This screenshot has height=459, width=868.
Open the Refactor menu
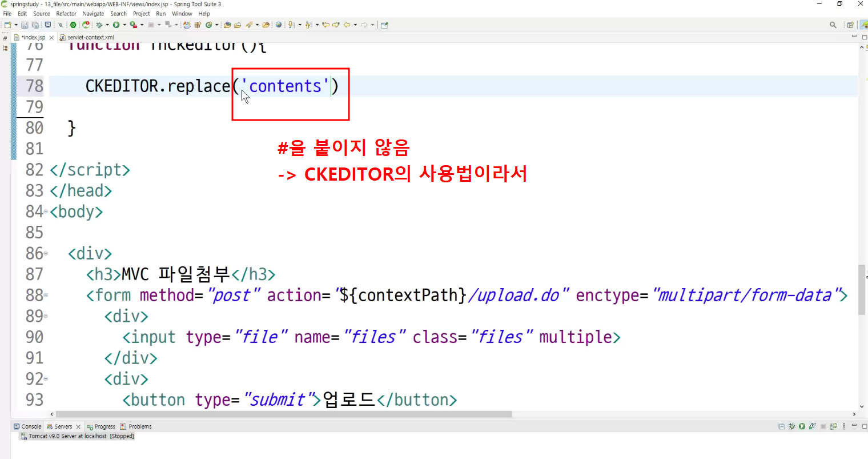66,14
